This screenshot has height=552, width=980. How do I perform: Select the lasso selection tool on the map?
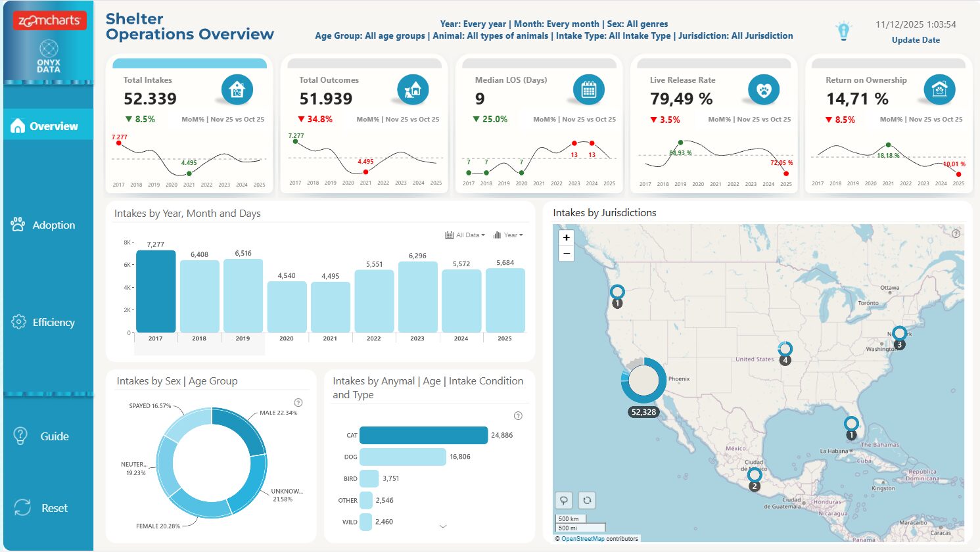(x=563, y=500)
